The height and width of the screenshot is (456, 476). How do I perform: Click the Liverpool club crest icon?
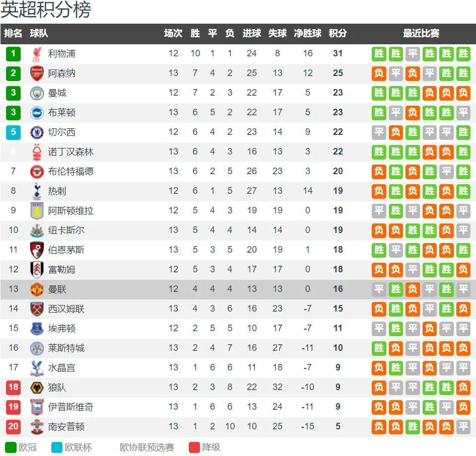37,54
